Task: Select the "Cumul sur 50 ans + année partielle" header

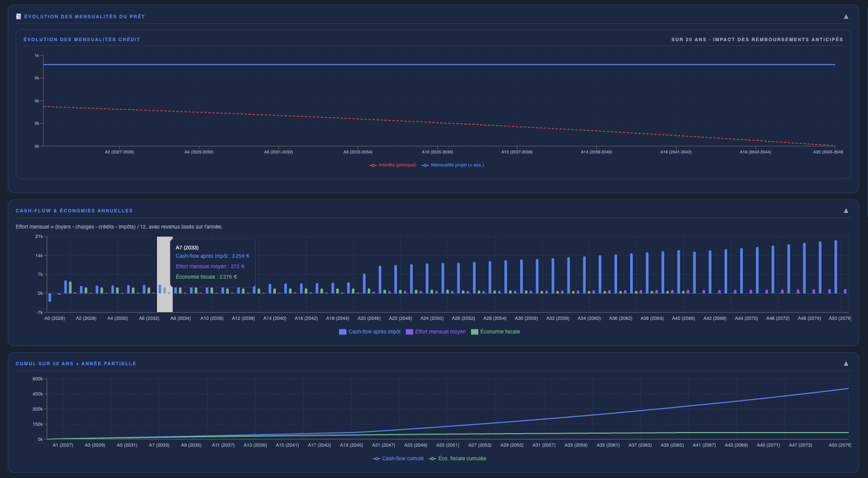Action: click(x=76, y=363)
